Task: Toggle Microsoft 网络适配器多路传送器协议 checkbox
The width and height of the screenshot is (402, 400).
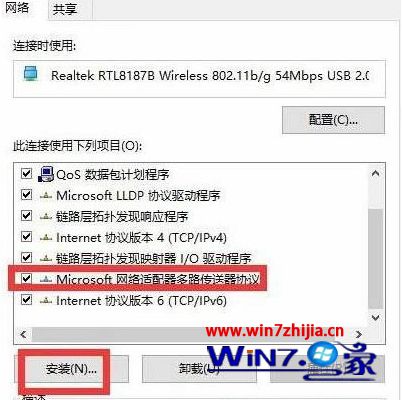Action: 26,278
